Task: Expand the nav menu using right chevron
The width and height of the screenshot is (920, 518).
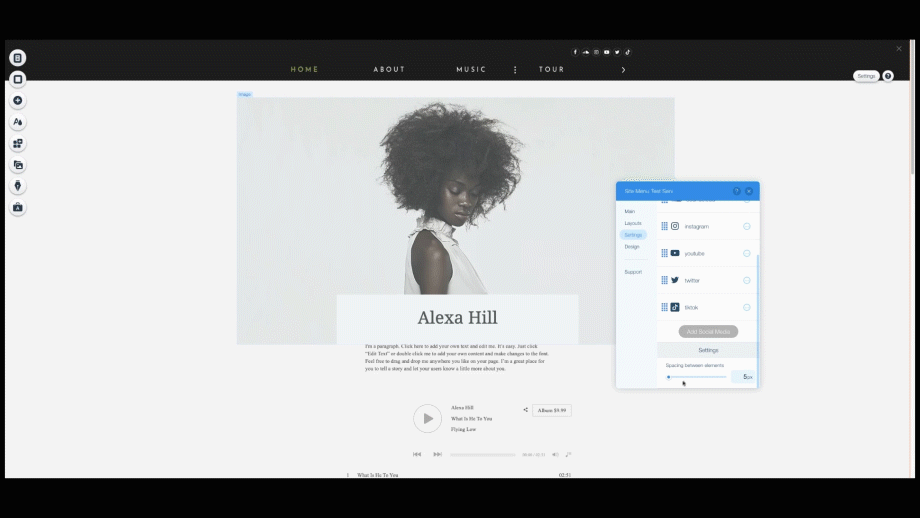Action: [x=623, y=70]
